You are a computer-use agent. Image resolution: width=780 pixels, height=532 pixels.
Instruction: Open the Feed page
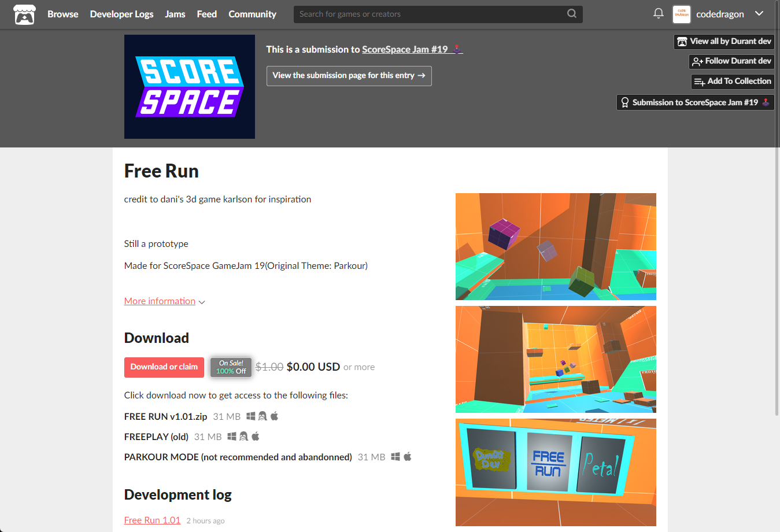tap(206, 14)
